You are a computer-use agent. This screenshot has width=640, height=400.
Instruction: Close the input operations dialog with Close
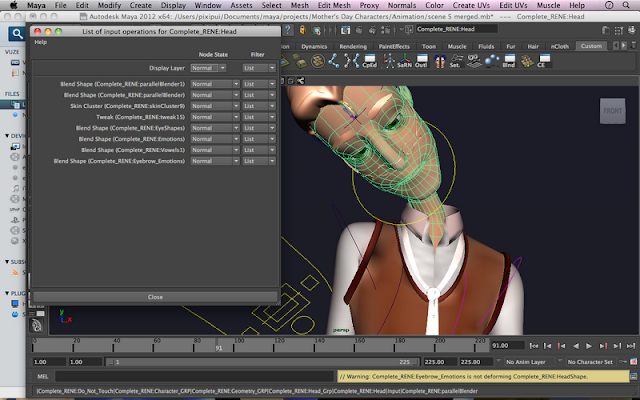(155, 297)
